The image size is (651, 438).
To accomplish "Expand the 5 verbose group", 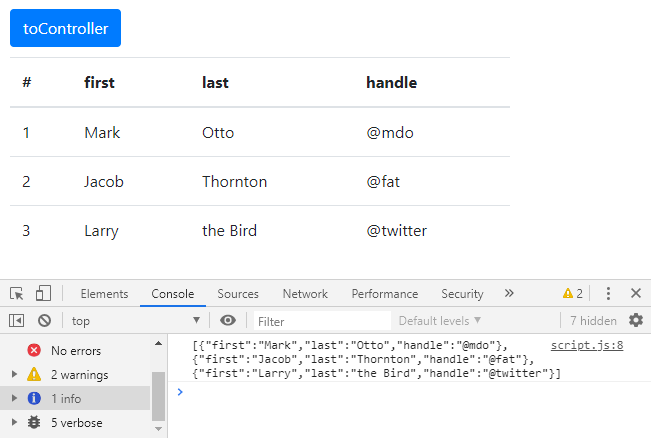I will point(15,422).
